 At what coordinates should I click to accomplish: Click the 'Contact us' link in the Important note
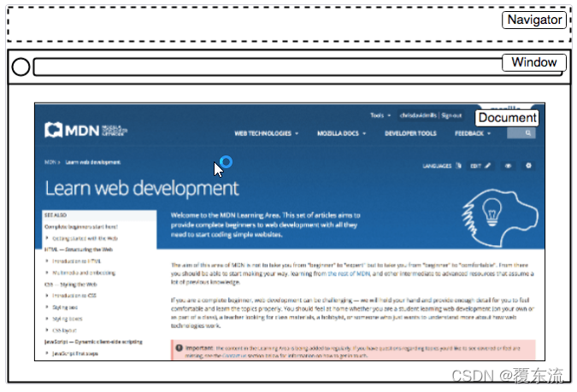point(234,356)
